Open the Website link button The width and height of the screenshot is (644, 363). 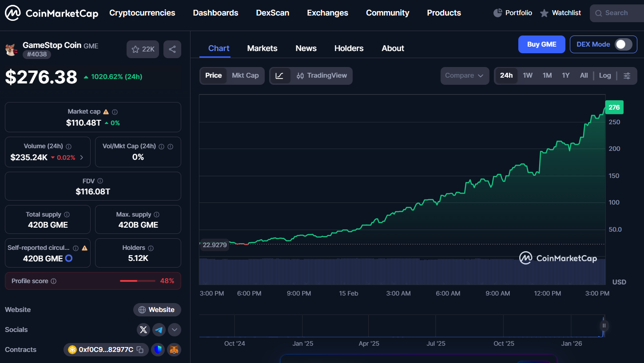pos(157,310)
